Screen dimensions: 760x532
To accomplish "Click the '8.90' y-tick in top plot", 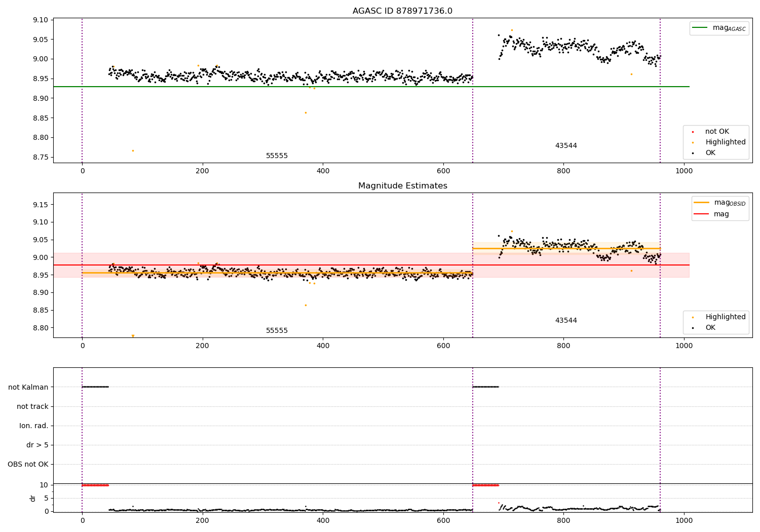I will [41, 98].
